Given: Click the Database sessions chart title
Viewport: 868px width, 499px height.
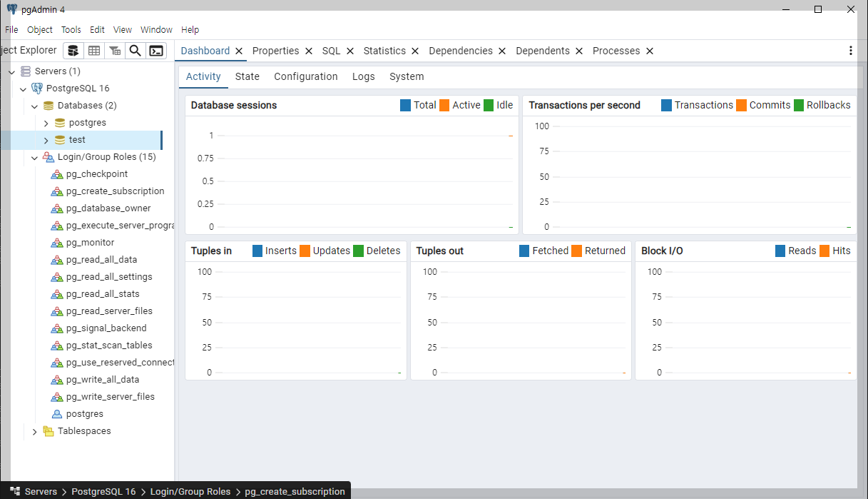Looking at the screenshot, I should [x=234, y=105].
